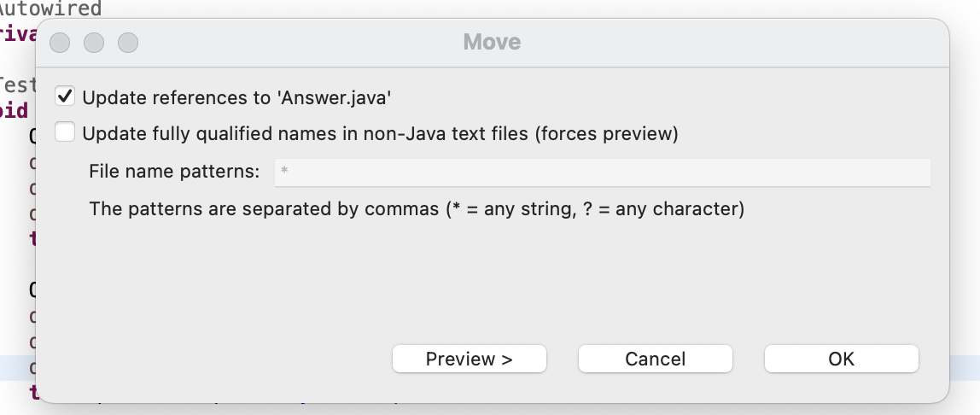Uncheck Update references to 'Answer.java' checkbox
The image size is (980, 415).
[65, 96]
